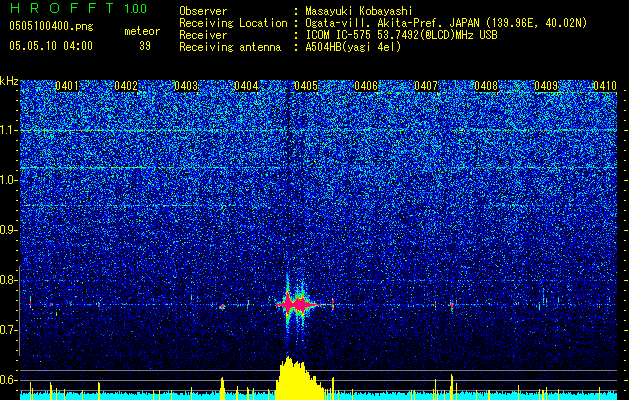Click the 0402 time marker
629x400 pixels.
126,86
